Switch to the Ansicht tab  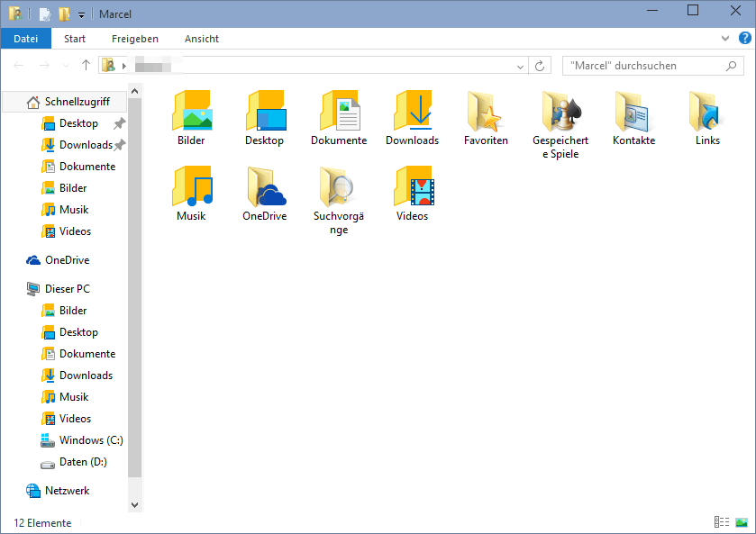pos(201,39)
